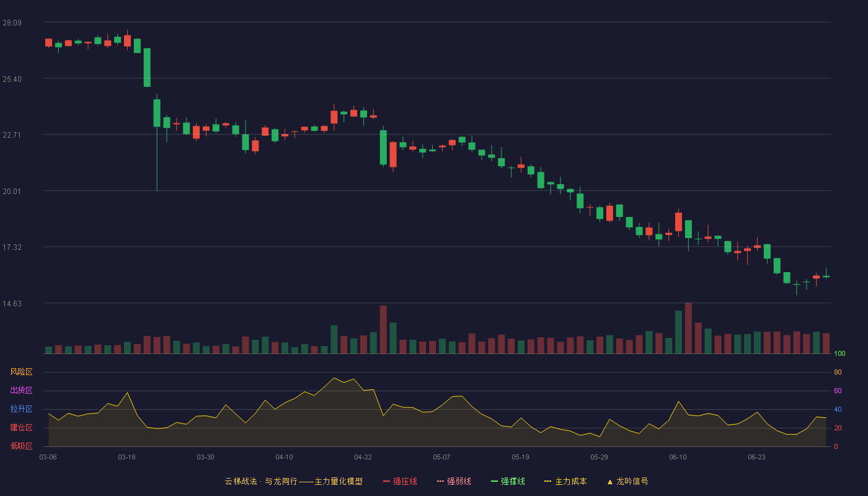
Task: Click the 17.32 price axis label
Action: [x=12, y=247]
